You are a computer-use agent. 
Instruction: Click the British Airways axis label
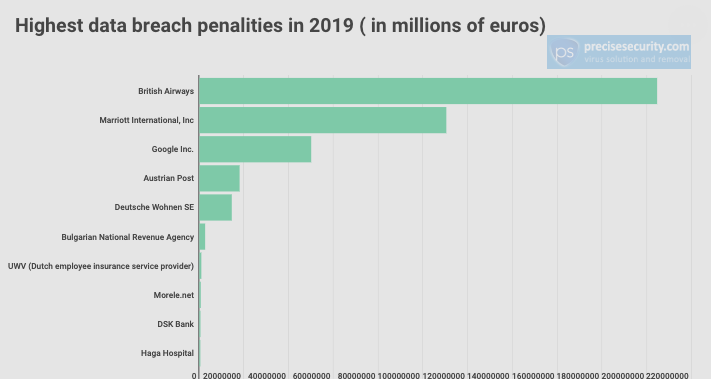(x=166, y=91)
